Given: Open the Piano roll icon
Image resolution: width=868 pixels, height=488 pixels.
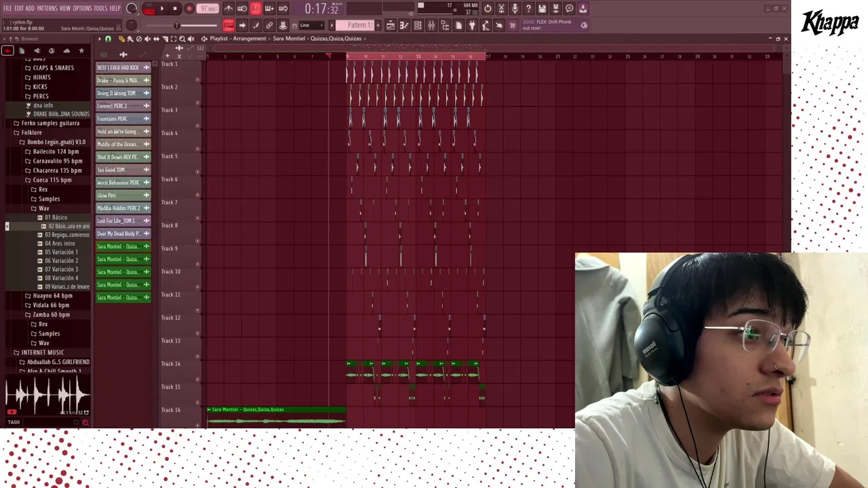Looking at the screenshot, I should [x=404, y=25].
